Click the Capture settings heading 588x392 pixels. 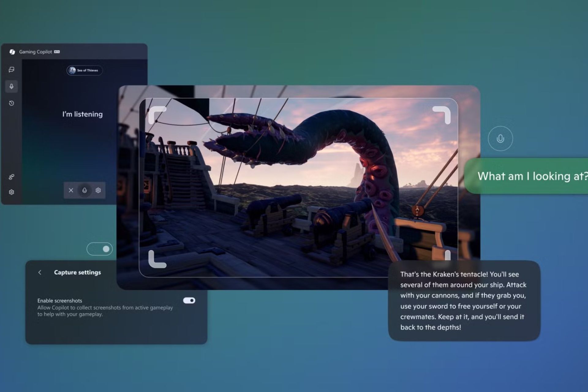point(77,272)
